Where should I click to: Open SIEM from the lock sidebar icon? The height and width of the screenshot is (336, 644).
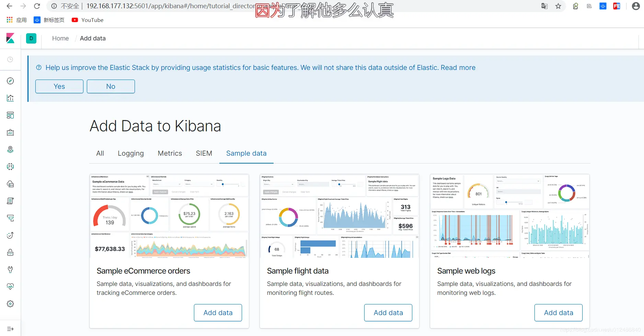(10, 252)
